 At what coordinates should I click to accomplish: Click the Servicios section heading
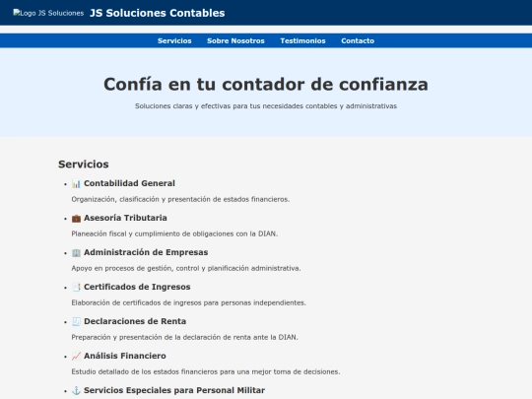(x=84, y=165)
